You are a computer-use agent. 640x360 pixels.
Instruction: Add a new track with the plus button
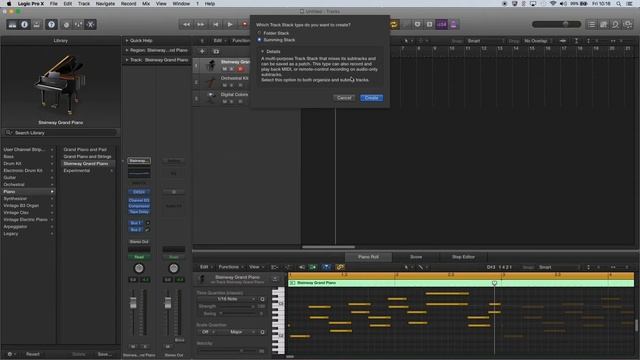coord(202,51)
